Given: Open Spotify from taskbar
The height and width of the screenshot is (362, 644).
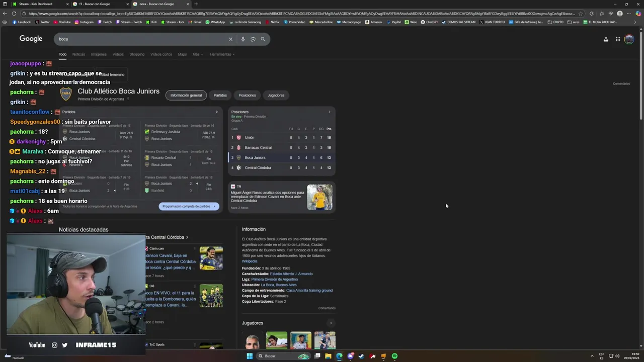Looking at the screenshot, I should click(394, 356).
